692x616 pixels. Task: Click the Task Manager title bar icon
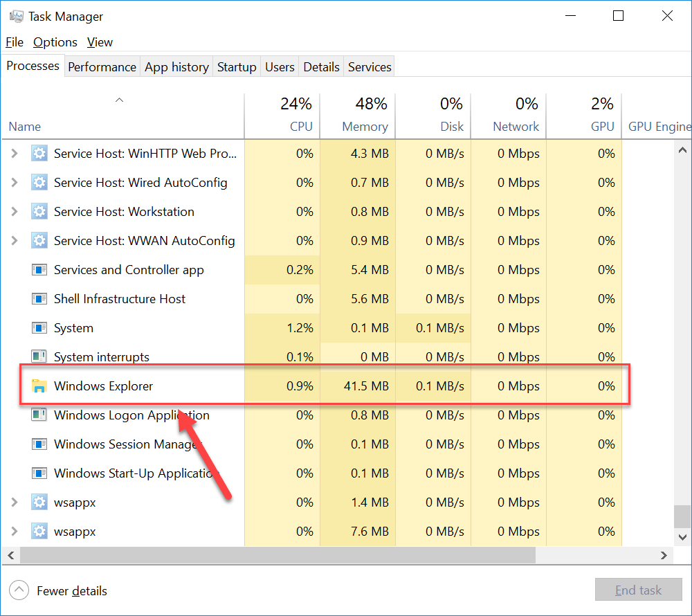click(17, 17)
